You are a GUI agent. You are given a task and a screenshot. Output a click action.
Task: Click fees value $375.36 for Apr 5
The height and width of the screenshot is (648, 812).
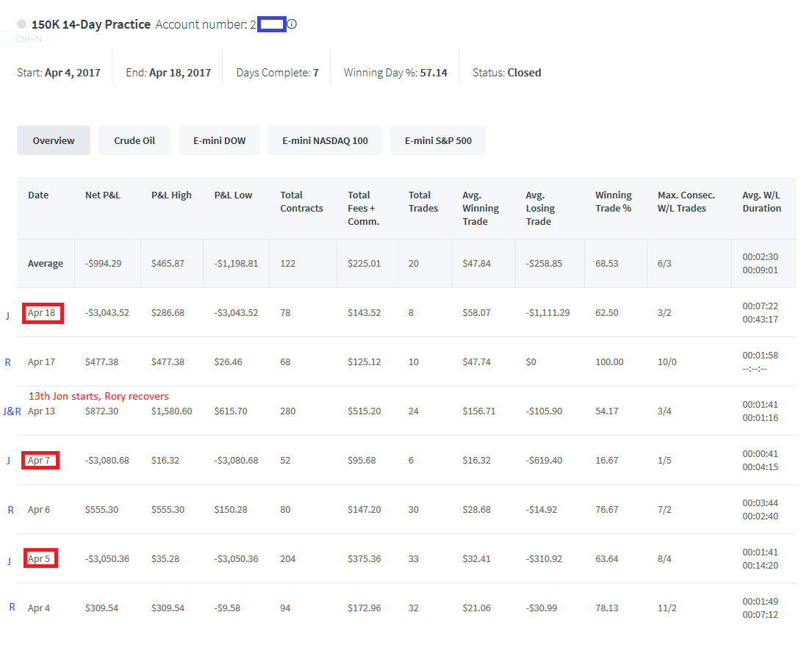point(364,558)
